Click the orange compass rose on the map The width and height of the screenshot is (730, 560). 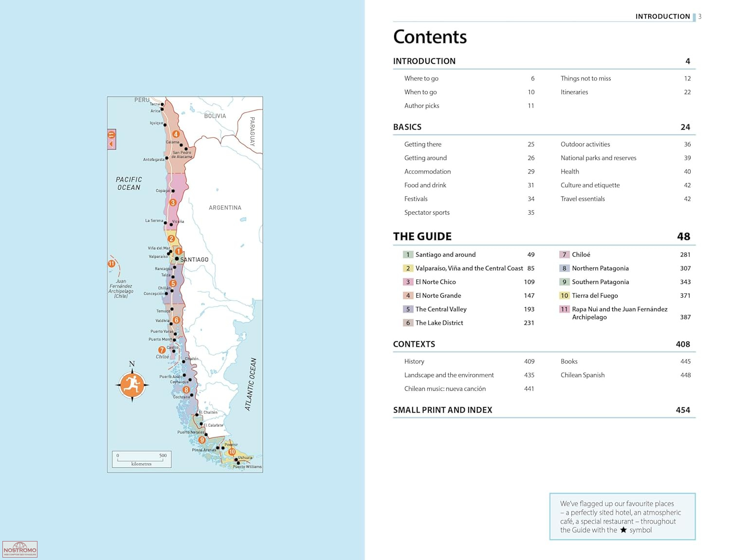[132, 384]
